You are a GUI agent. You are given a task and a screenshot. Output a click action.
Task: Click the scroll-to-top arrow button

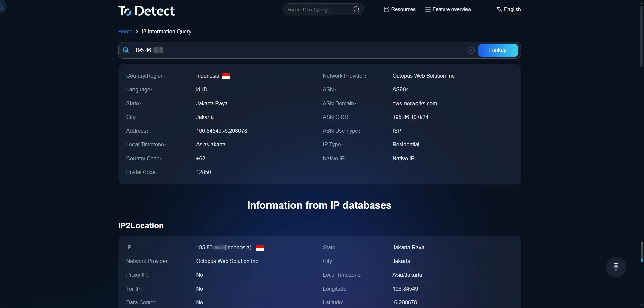tap(616, 267)
